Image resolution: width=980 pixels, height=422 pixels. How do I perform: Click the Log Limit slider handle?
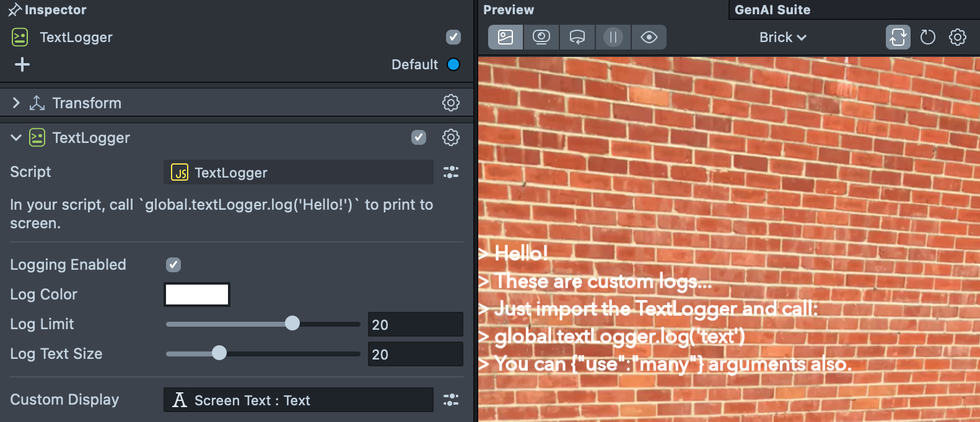pos(292,323)
